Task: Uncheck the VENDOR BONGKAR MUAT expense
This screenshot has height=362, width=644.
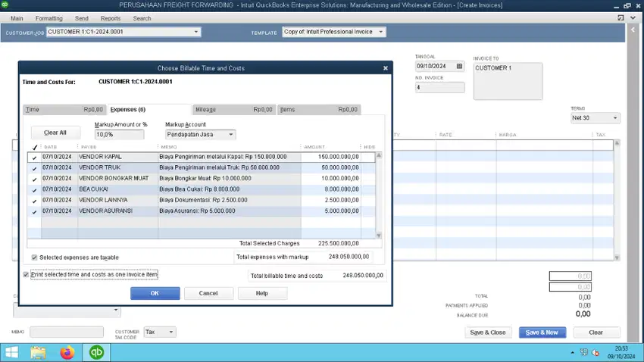Action: 35,179
